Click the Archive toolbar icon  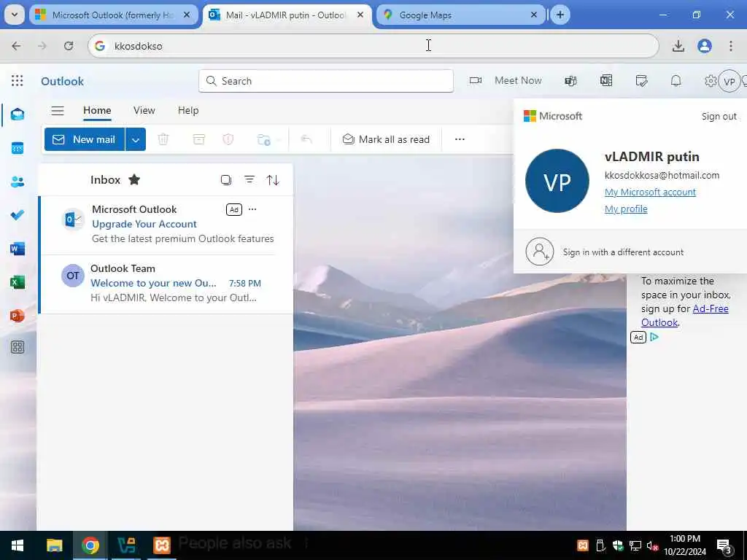tap(198, 139)
